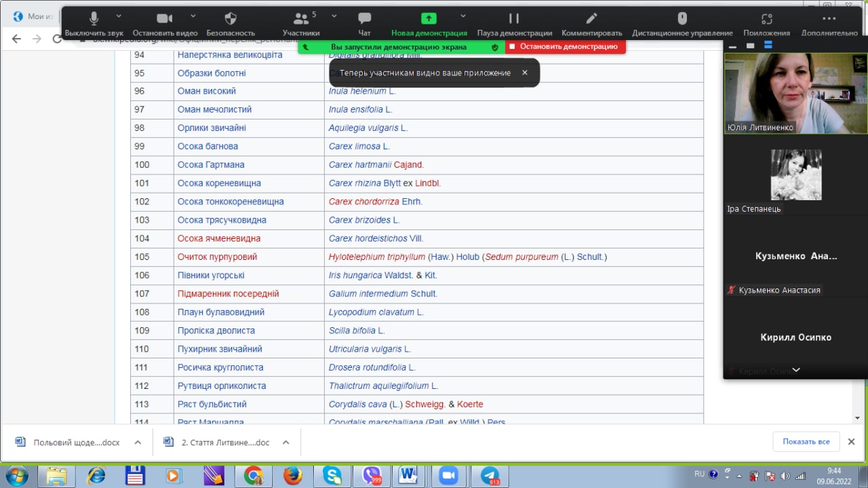Image resolution: width=868 pixels, height=488 pixels.
Task: Open Дополнительно more options
Action: tap(829, 24)
